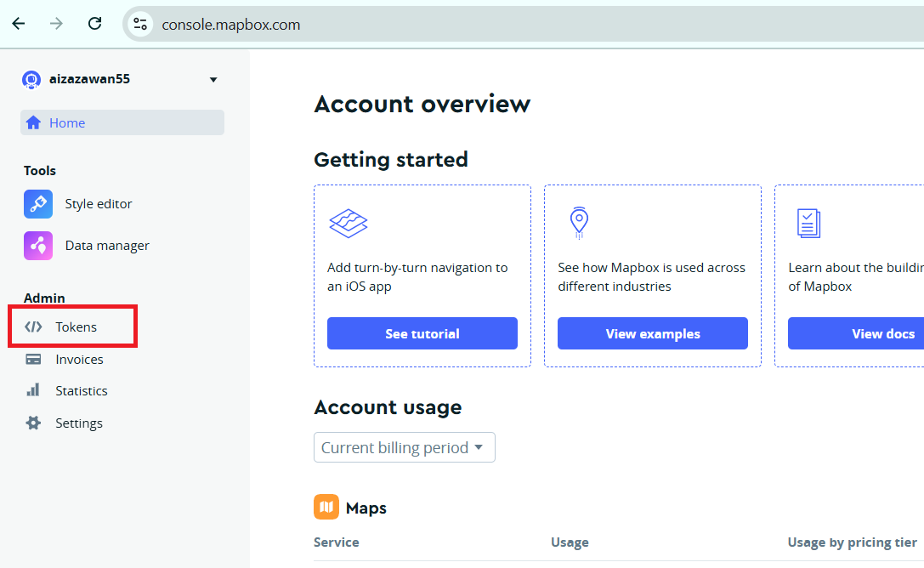Screen dimensions: 924x568
Task: Click the See tutorial button
Action: [422, 333]
